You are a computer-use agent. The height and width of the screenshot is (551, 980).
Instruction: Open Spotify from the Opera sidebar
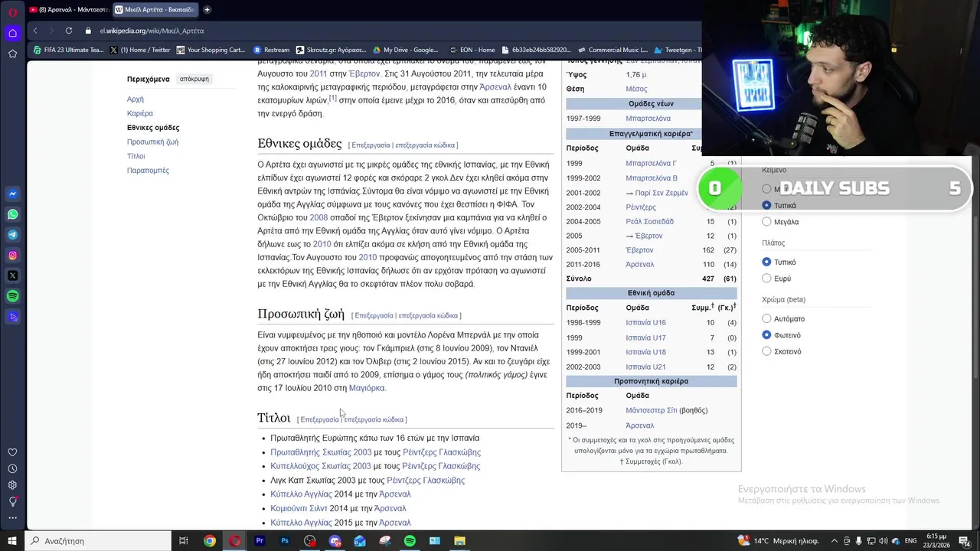pos(12,296)
